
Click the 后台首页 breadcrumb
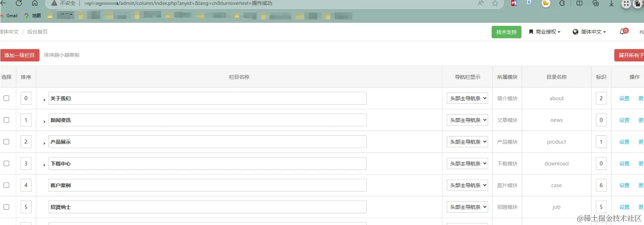click(x=37, y=32)
